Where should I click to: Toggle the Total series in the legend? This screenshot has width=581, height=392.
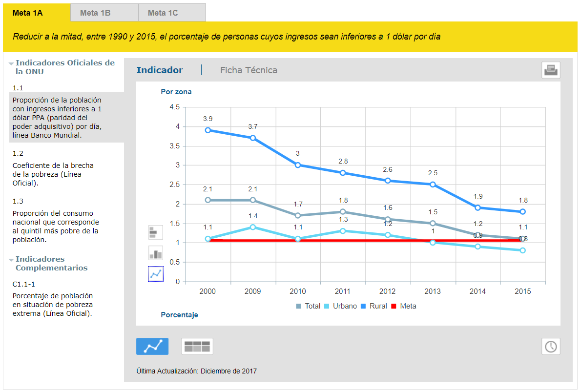(x=308, y=306)
